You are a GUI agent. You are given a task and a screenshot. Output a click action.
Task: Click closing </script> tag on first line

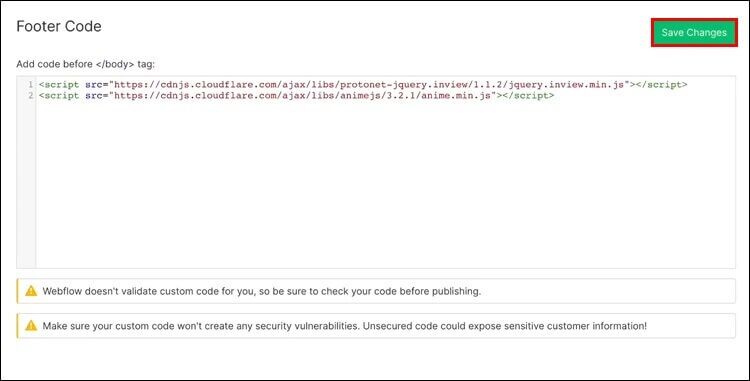tap(662, 85)
